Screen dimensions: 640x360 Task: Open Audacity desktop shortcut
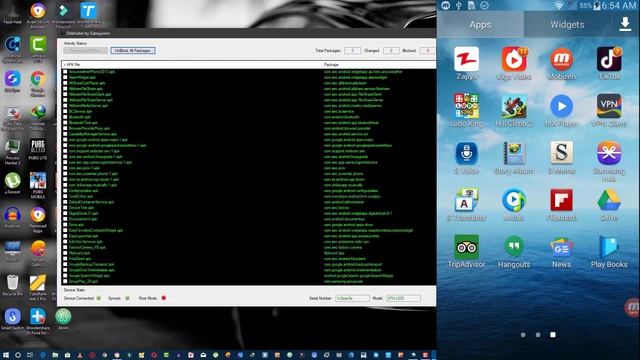(x=12, y=215)
